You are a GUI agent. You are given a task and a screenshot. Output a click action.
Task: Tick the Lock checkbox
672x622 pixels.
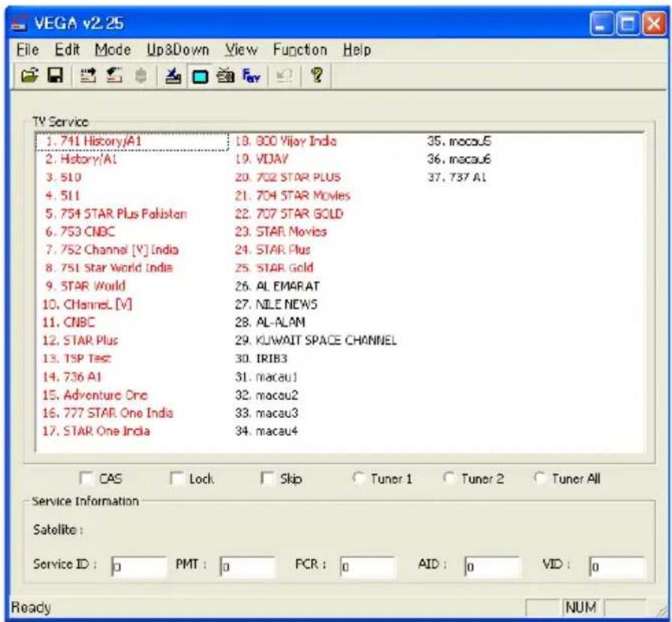point(176,478)
